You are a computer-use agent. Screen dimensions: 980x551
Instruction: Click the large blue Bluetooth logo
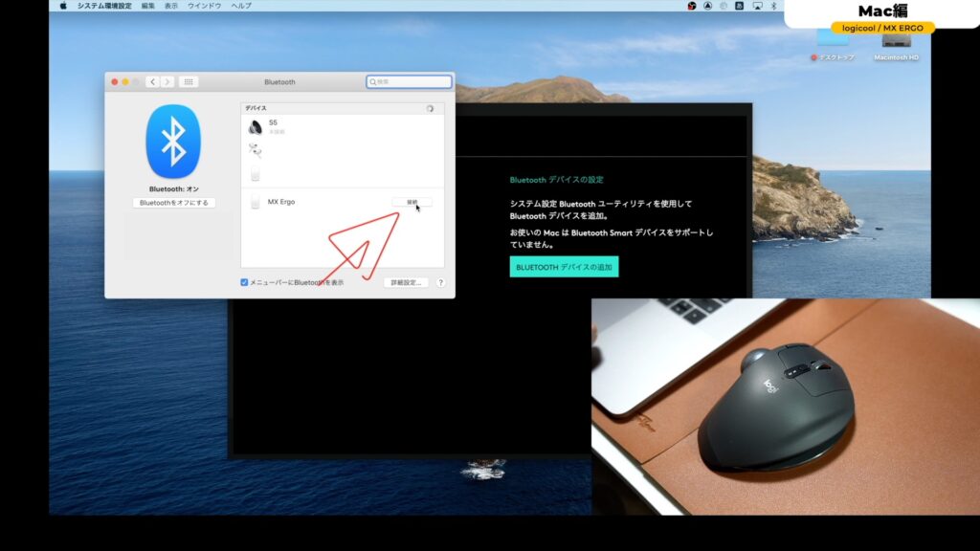[173, 142]
